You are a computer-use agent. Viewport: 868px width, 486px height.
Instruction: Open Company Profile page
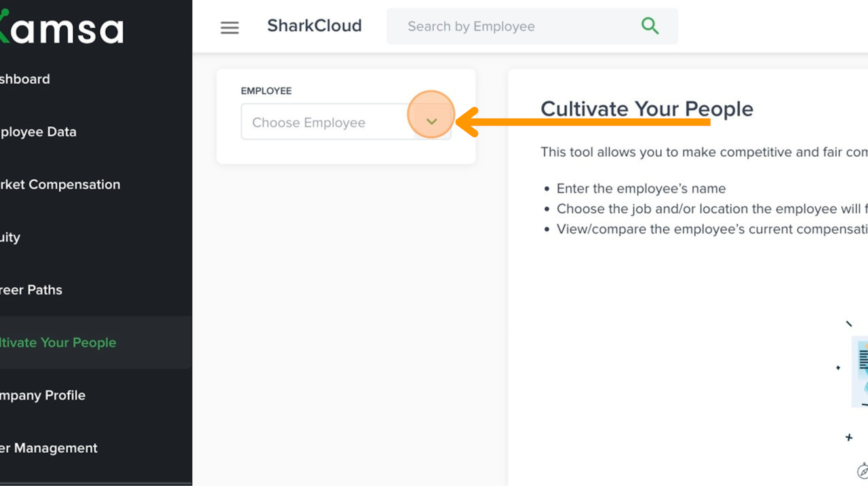(43, 395)
